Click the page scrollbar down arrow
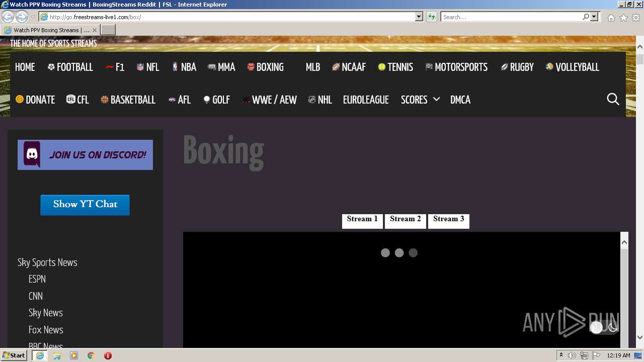The width and height of the screenshot is (644, 362). click(x=640, y=337)
